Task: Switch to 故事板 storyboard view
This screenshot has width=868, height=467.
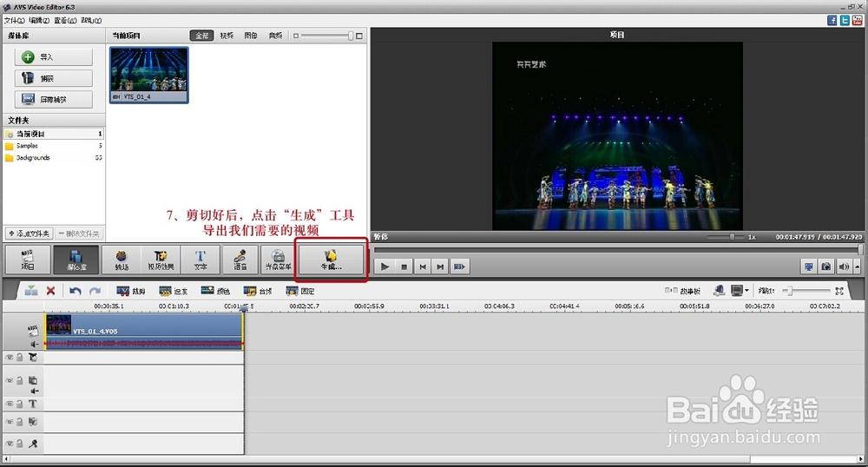Action: click(683, 291)
